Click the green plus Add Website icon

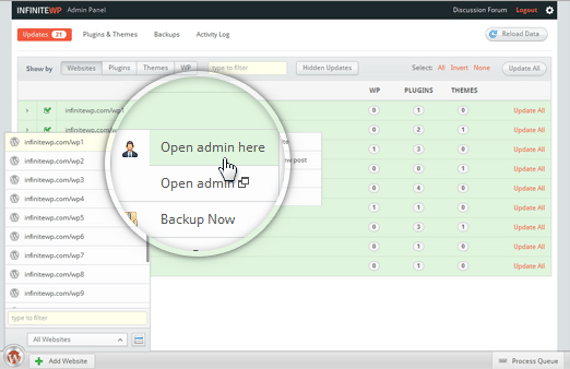pos(39,361)
